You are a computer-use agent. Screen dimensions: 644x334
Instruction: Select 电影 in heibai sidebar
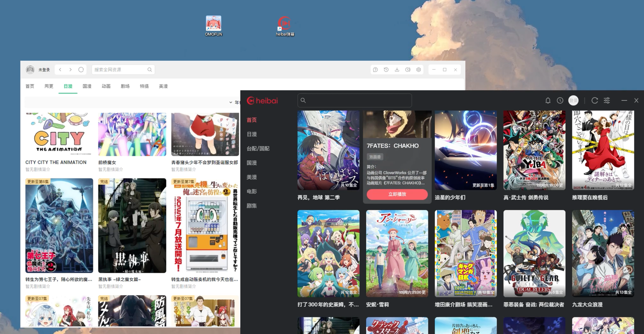tap(252, 191)
